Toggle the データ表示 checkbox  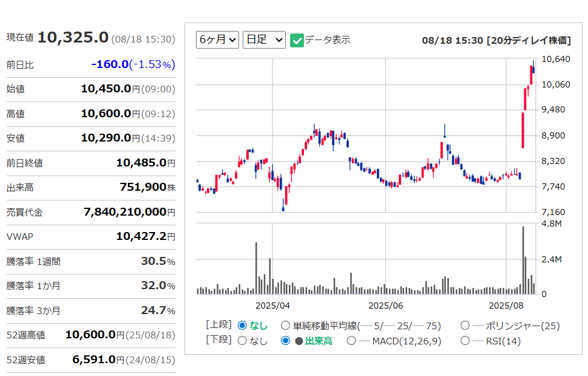point(297,40)
